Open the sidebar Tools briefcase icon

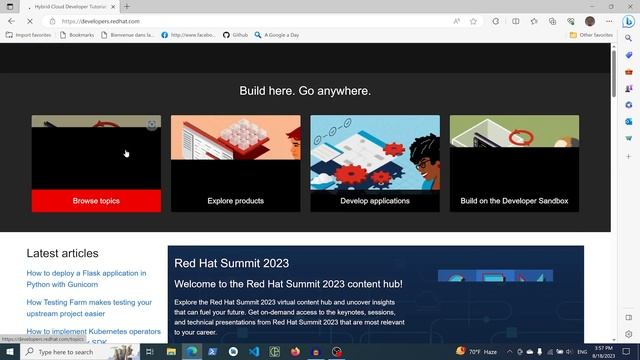tap(629, 72)
